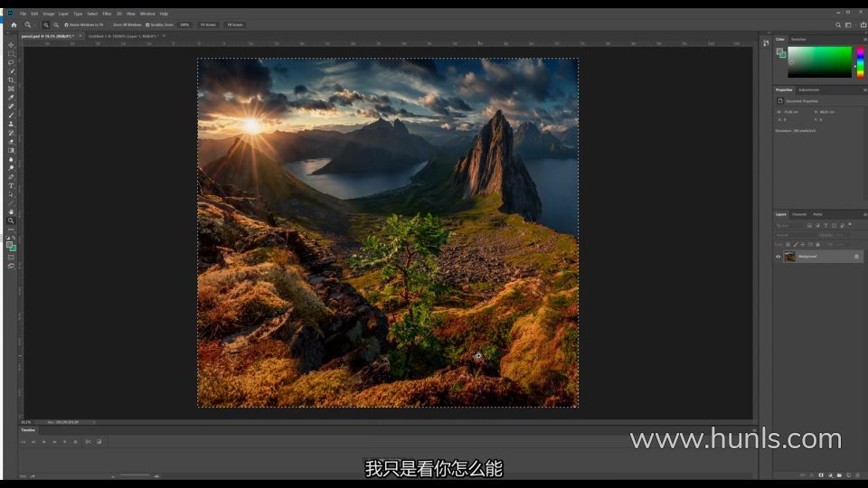Select the Crop tool
The width and height of the screenshot is (868, 488).
click(x=11, y=80)
